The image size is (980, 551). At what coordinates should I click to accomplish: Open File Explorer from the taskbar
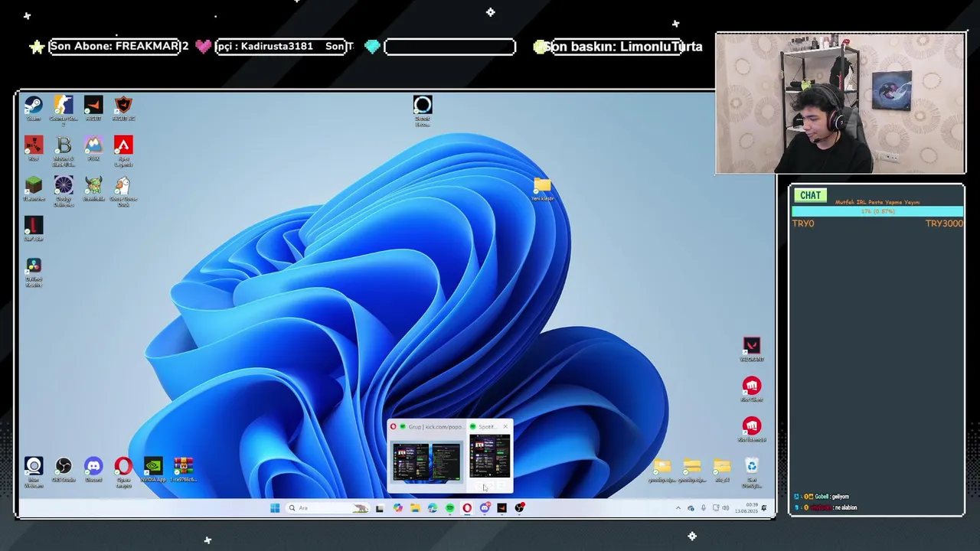[x=415, y=508]
